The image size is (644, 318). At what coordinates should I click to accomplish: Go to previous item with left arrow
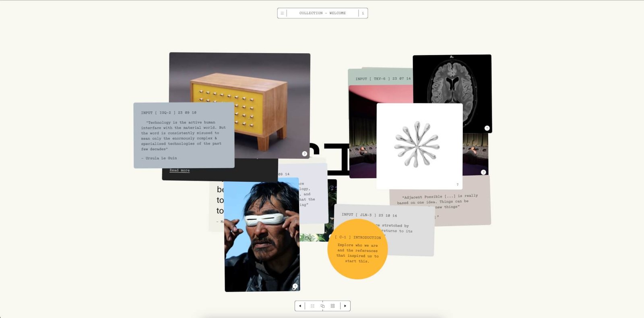[300, 306]
